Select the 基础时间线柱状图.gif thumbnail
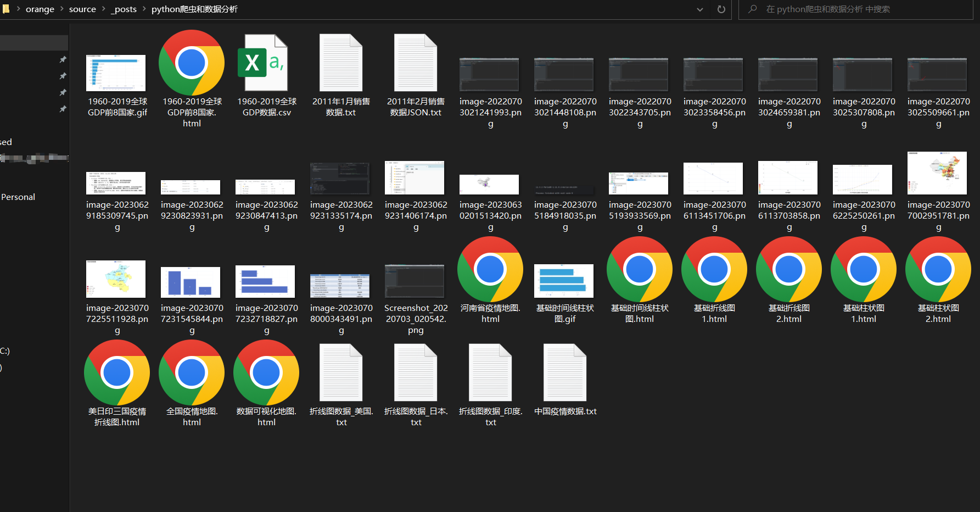This screenshot has height=512, width=980. (564, 281)
